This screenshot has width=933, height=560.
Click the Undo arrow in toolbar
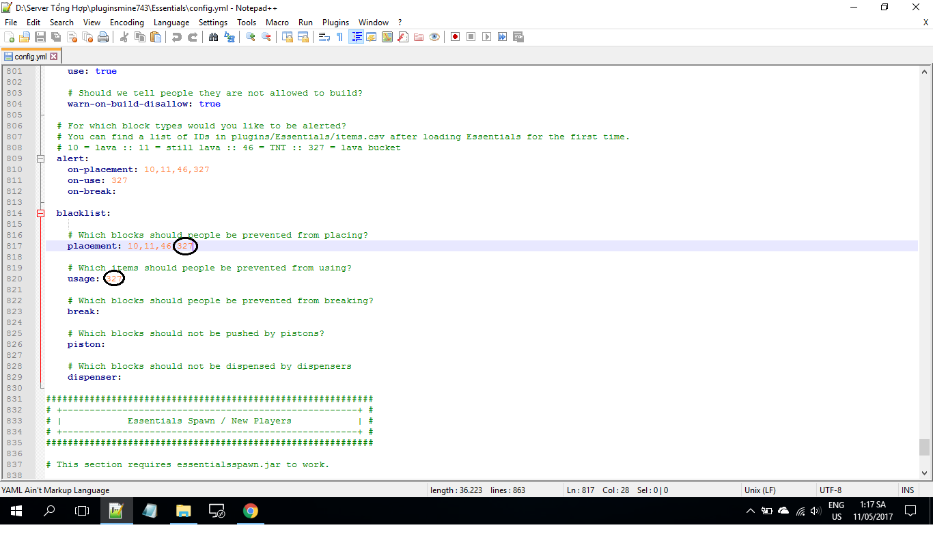[177, 37]
